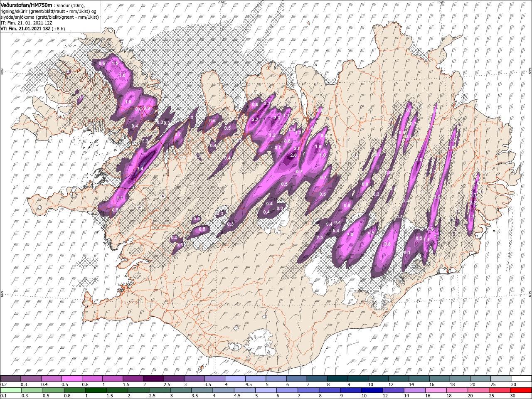Click the '15W' longitude label
Viewport: 532px width, 399px height.
pos(440,2)
